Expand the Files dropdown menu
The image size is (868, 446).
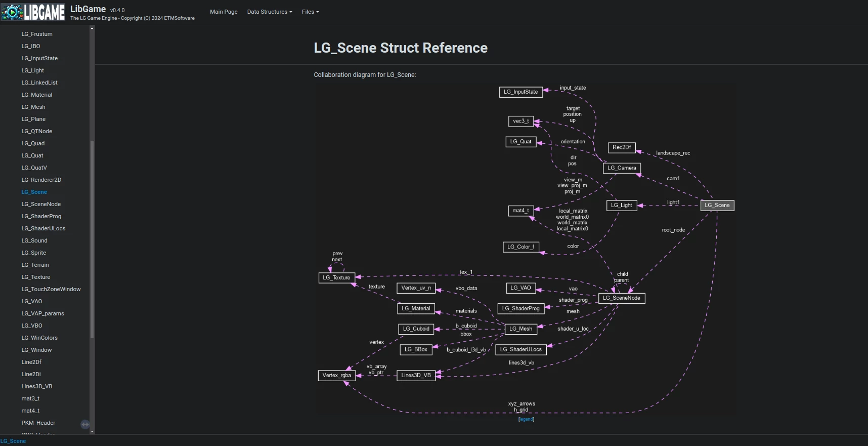coord(310,12)
